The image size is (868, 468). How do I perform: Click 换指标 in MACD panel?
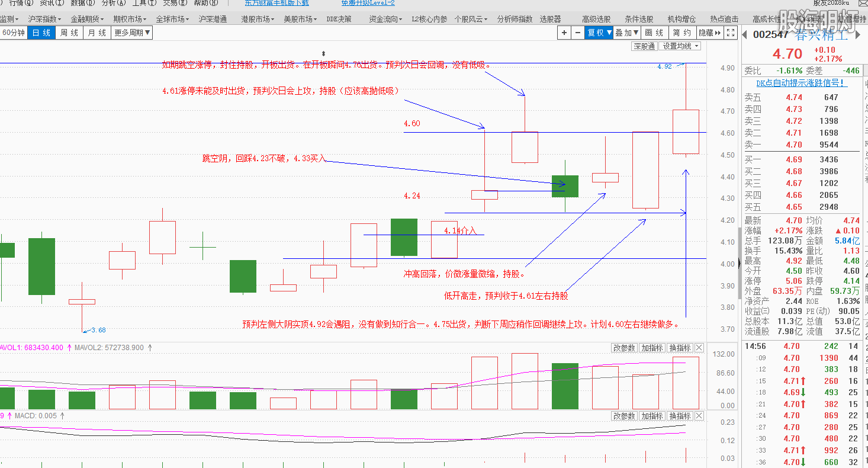coord(680,416)
